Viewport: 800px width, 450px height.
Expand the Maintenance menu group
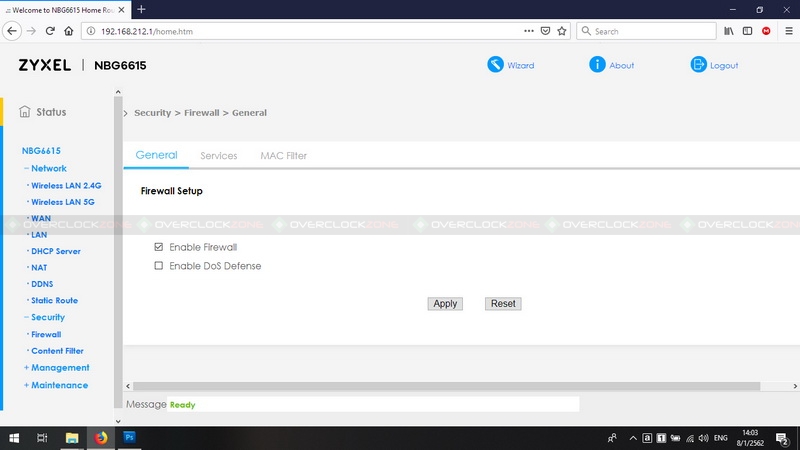pyautogui.click(x=27, y=385)
